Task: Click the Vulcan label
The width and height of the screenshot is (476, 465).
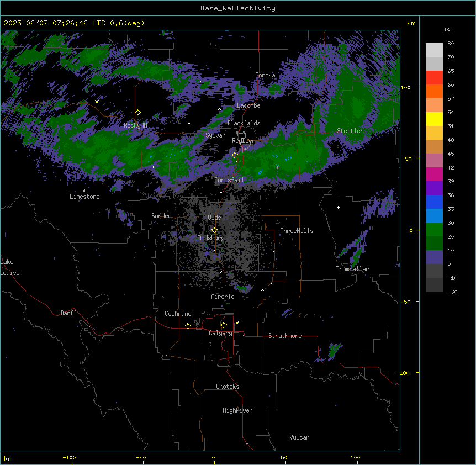Action: coord(300,437)
